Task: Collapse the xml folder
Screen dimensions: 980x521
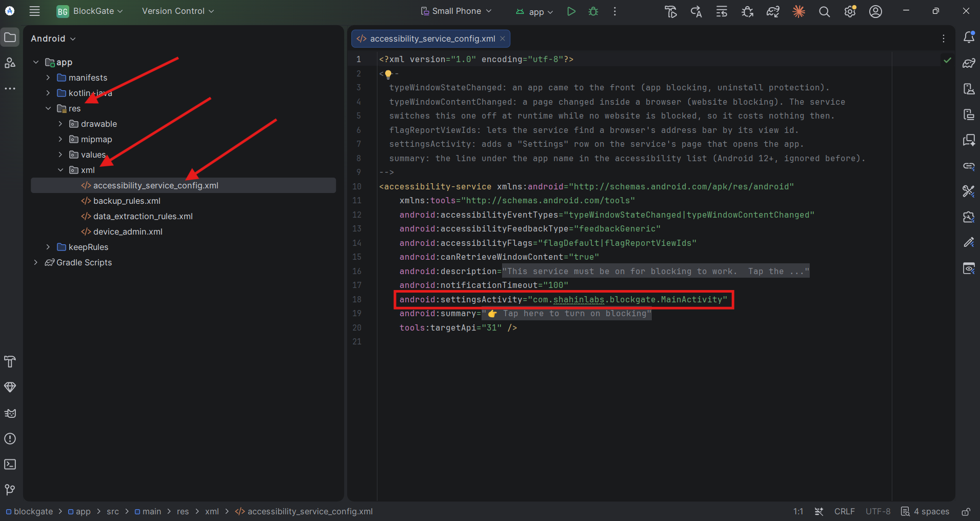Action: click(x=60, y=170)
